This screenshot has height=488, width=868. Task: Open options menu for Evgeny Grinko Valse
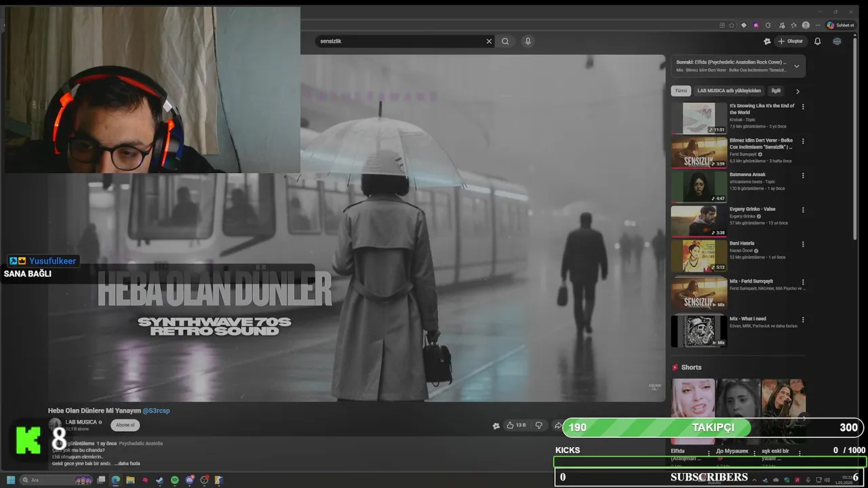803,209
